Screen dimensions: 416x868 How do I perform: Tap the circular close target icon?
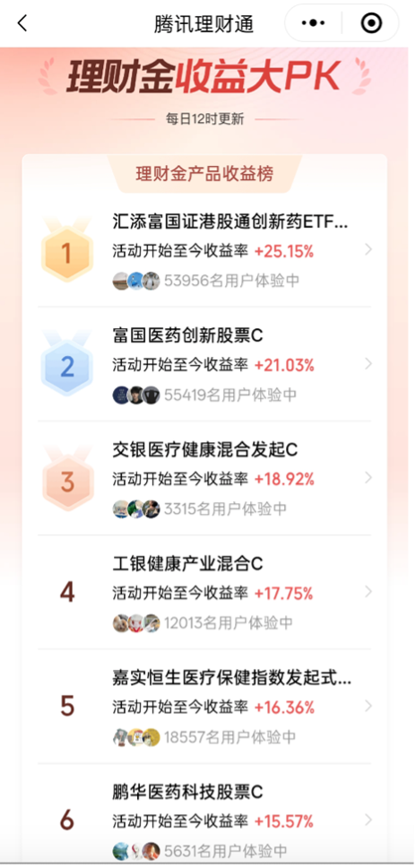pos(371,23)
